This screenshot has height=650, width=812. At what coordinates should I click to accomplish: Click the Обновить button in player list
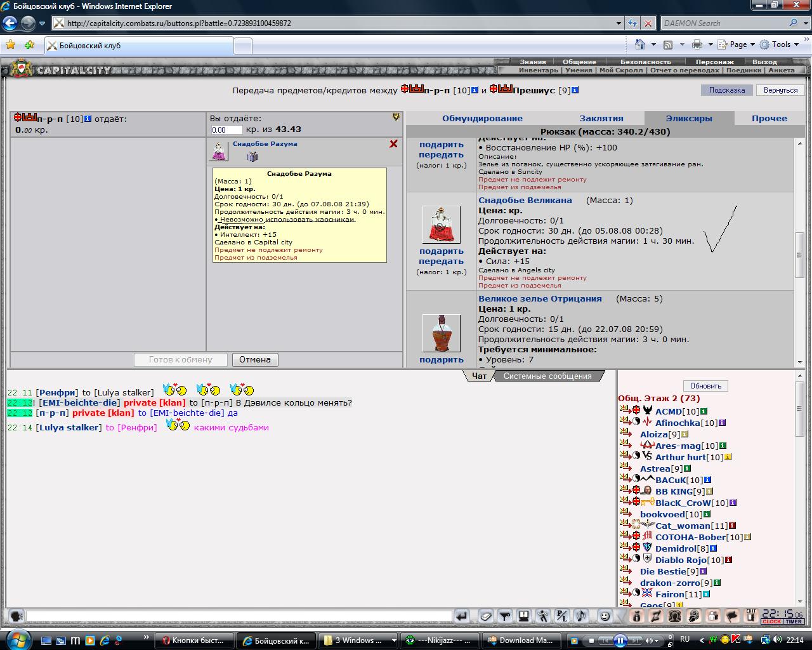[705, 386]
